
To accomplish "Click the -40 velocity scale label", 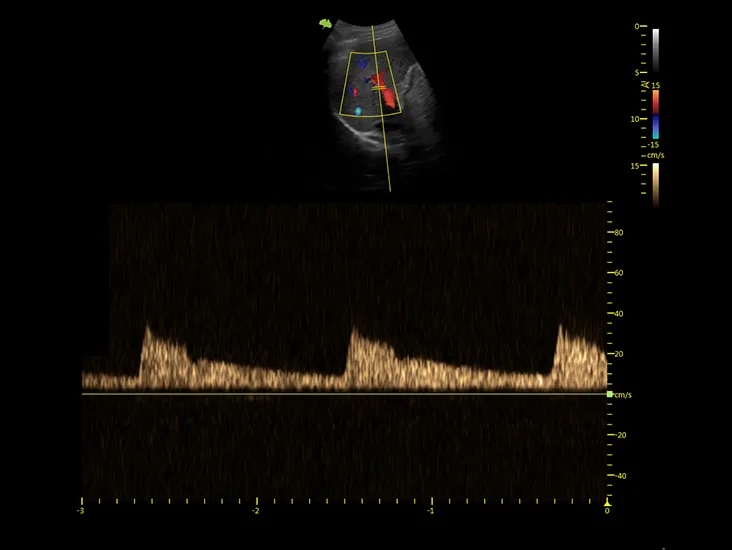I will (620, 476).
